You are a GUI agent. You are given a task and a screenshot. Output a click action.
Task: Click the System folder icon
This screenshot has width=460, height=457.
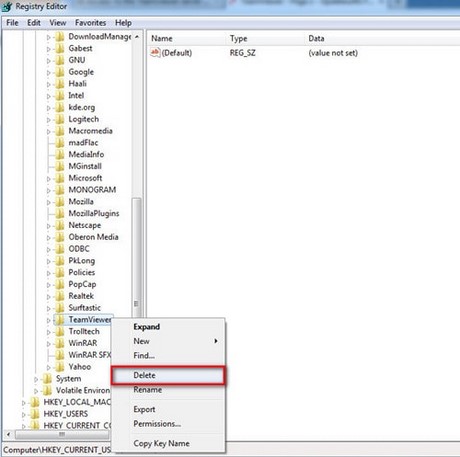(x=47, y=379)
